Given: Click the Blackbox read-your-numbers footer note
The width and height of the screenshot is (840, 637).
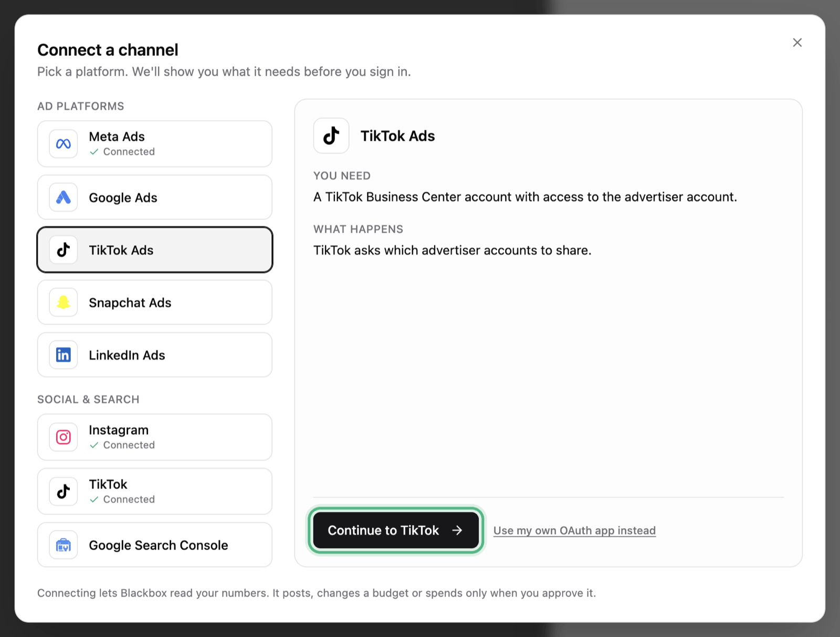Looking at the screenshot, I should [x=317, y=593].
